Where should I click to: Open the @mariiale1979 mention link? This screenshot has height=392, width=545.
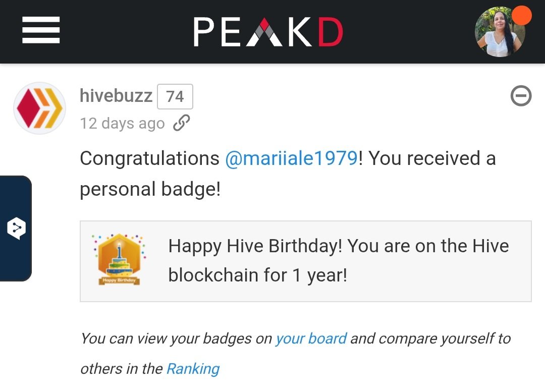pos(291,158)
